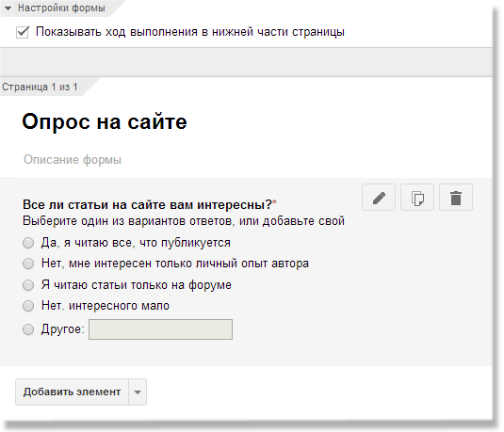Duplicate the question with copy icon

tap(417, 198)
